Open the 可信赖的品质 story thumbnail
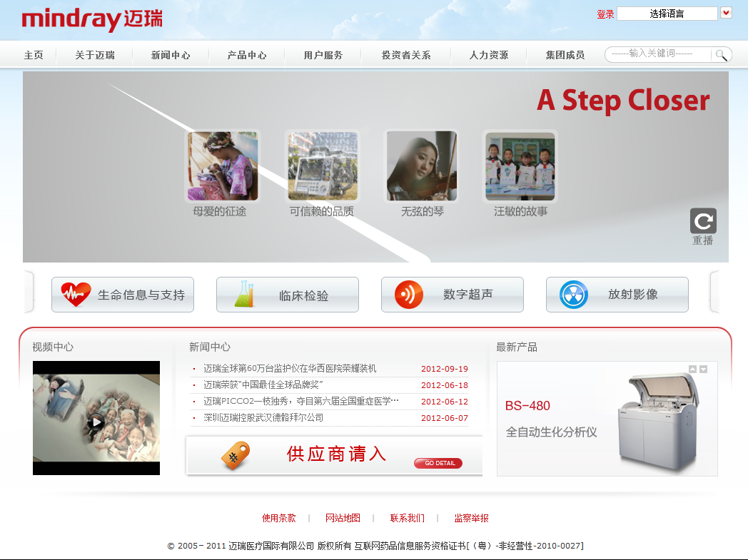 pos(323,166)
